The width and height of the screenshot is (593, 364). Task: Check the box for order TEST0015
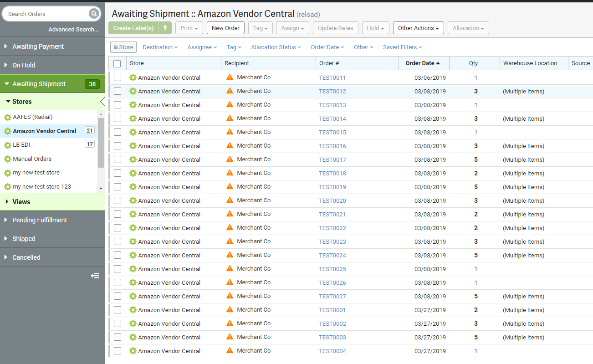[x=118, y=132]
